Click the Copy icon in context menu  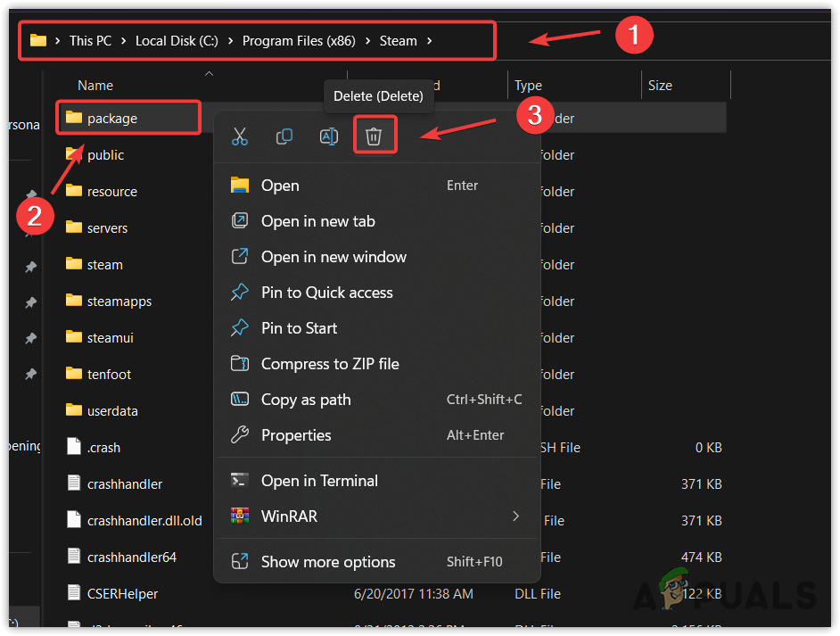[284, 136]
